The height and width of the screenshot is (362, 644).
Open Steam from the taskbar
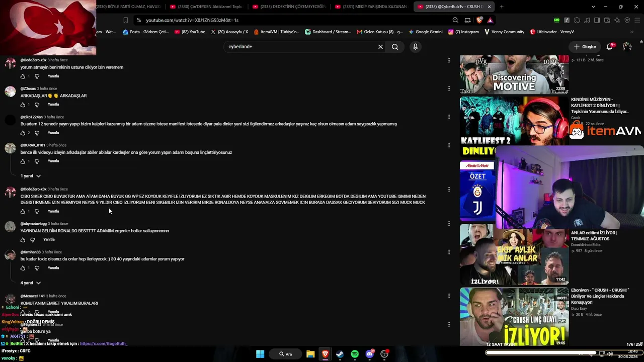coord(340,354)
